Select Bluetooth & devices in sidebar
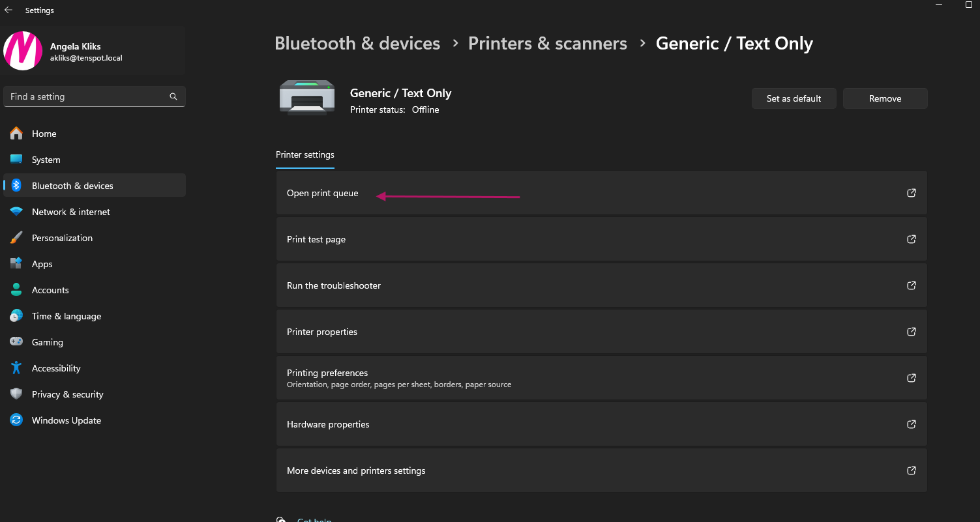 coord(95,186)
